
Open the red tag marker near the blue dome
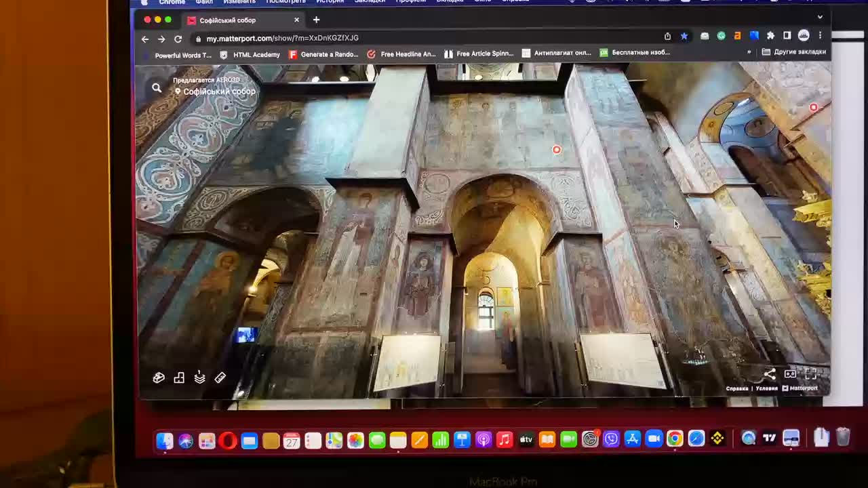[814, 107]
